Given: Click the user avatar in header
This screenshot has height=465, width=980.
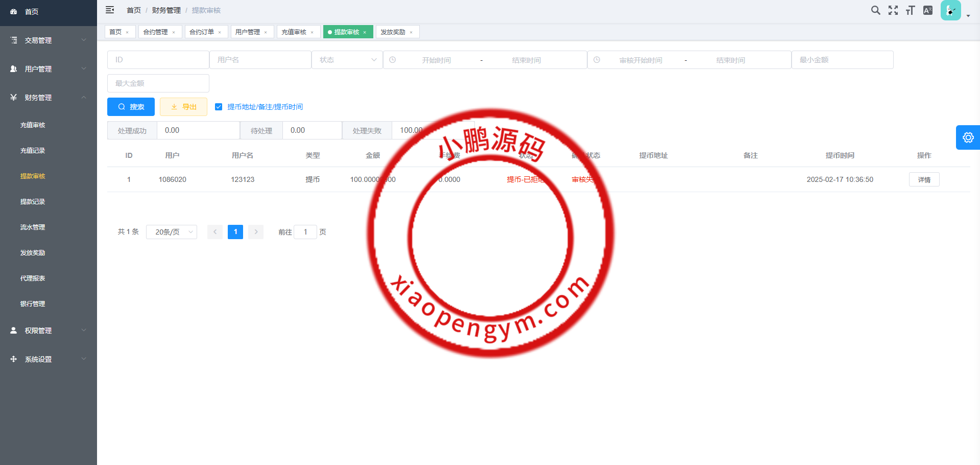Looking at the screenshot, I should pos(950,10).
